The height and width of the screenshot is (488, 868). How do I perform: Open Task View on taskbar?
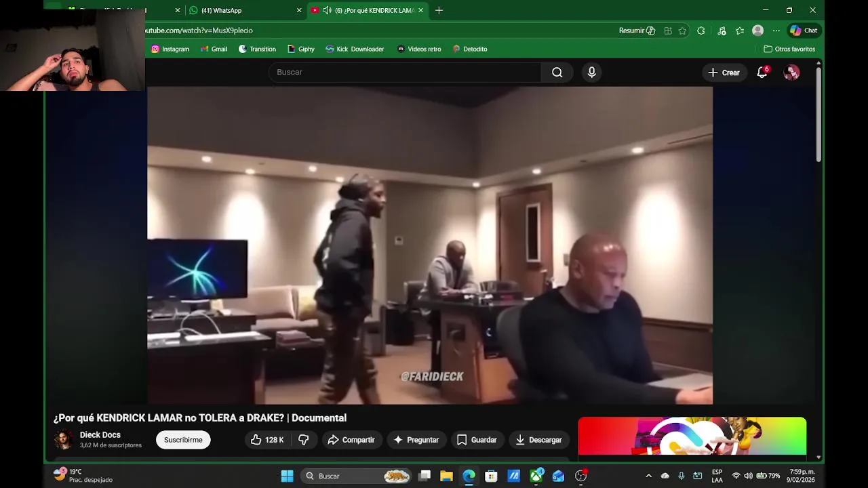(x=425, y=476)
